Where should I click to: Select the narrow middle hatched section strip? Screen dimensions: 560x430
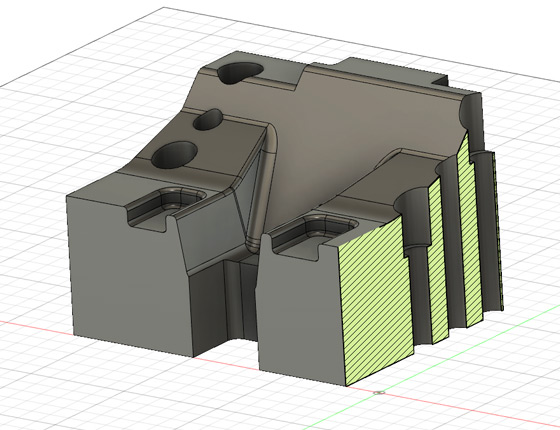tap(439, 261)
